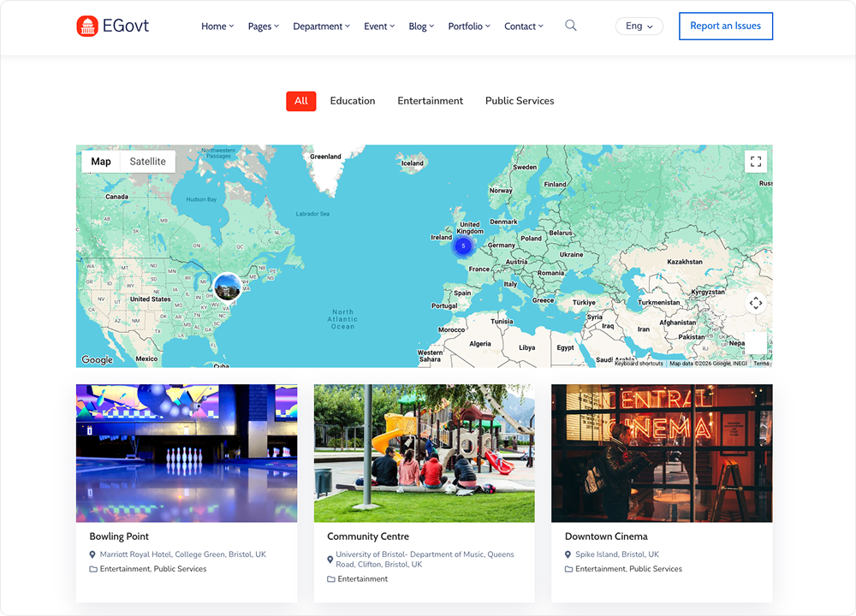Open the Downtown Cinema title link
This screenshot has height=616, width=856.
(x=606, y=536)
